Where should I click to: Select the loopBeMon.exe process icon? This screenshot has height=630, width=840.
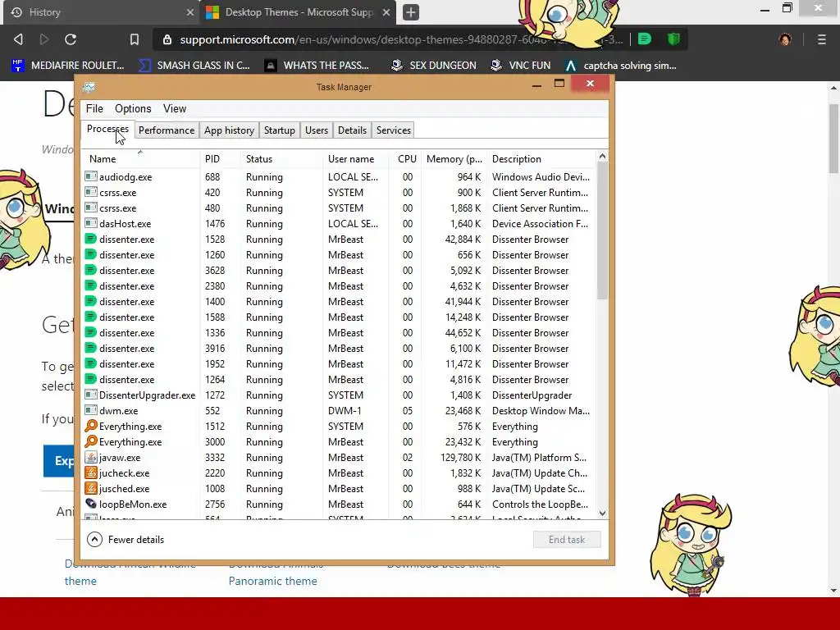[x=91, y=504]
